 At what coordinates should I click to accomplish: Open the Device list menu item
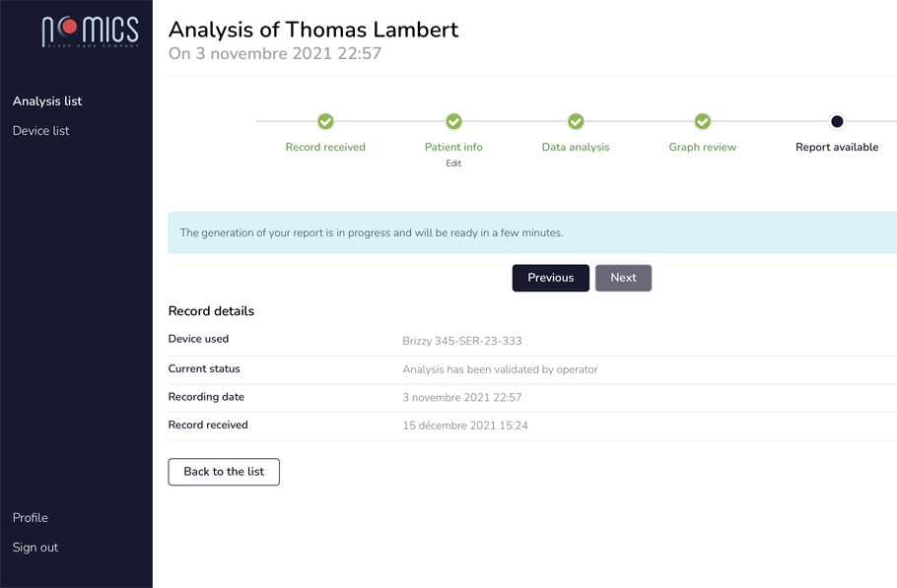[41, 131]
